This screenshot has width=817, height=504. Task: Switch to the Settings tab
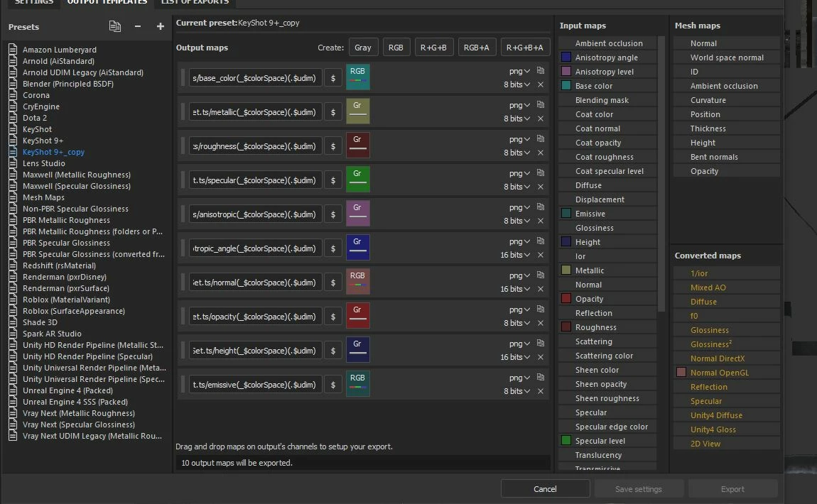[33, 2]
